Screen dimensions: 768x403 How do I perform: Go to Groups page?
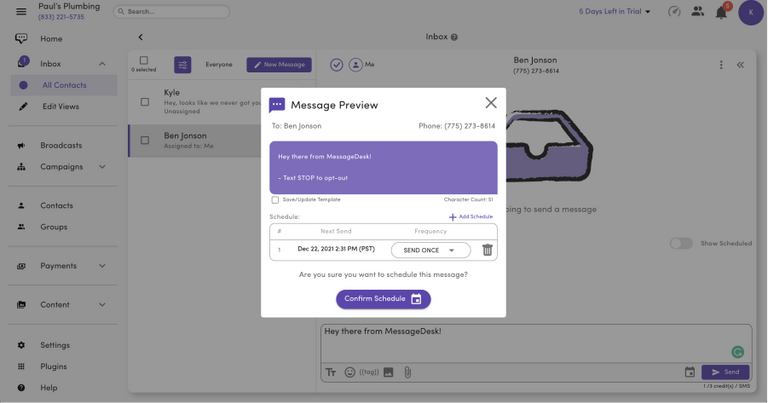pos(54,227)
